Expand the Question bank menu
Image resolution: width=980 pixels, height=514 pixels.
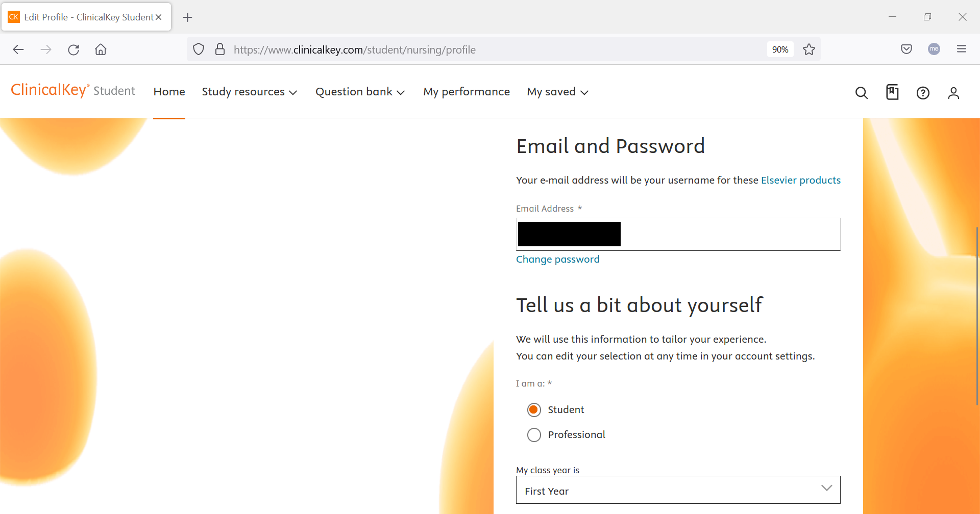tap(360, 92)
